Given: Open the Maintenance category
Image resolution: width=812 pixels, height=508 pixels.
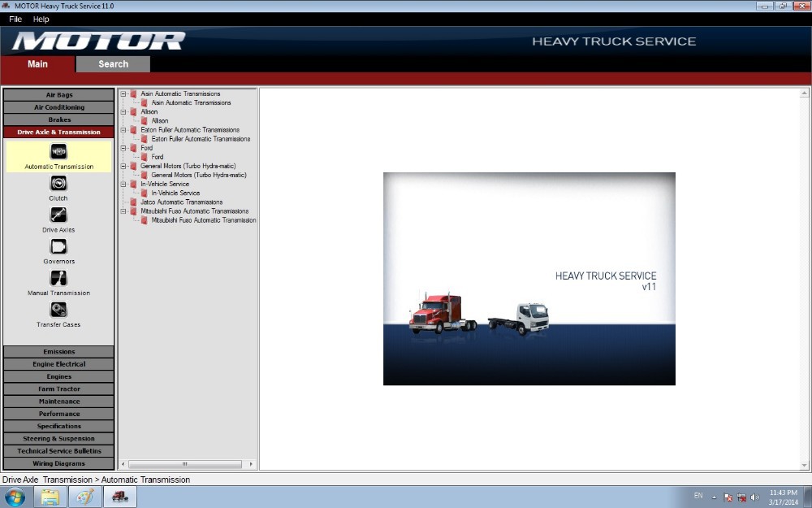Looking at the screenshot, I should [x=59, y=402].
